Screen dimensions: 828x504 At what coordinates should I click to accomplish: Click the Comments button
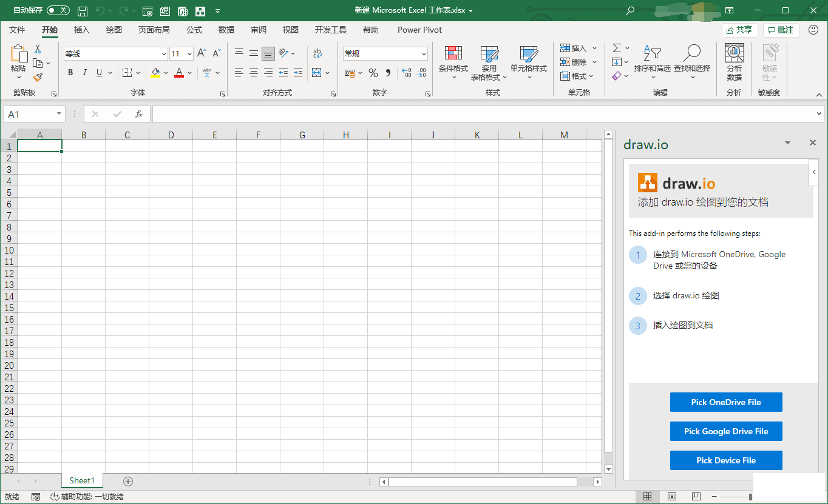coord(781,30)
